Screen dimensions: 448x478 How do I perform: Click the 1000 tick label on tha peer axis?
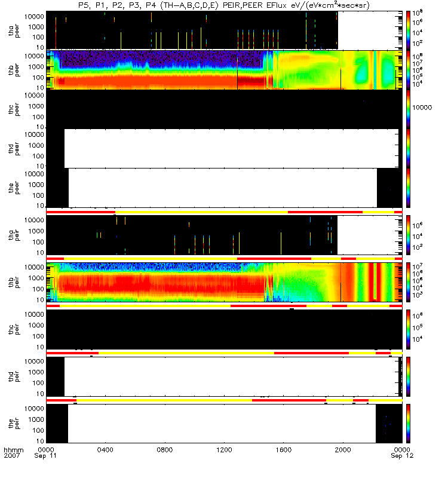[x=36, y=27]
